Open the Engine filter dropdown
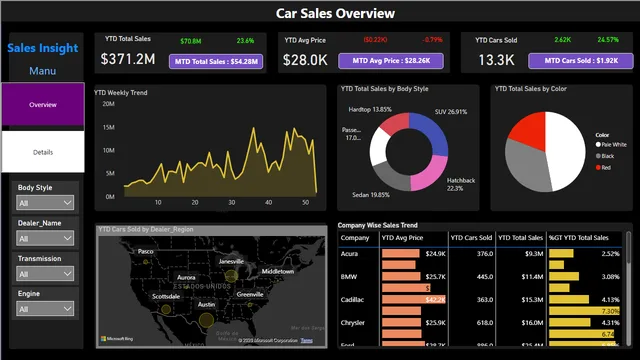The image size is (640, 360). (x=45, y=309)
